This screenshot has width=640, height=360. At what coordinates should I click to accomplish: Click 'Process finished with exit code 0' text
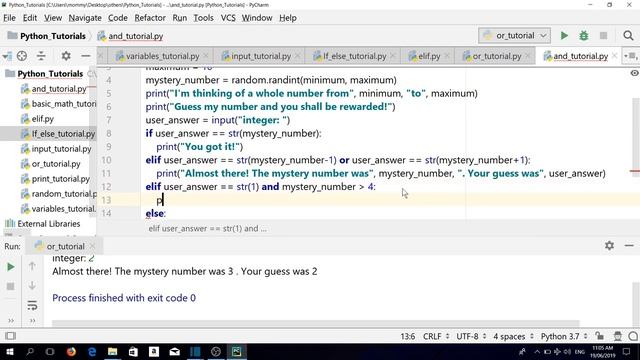124,298
